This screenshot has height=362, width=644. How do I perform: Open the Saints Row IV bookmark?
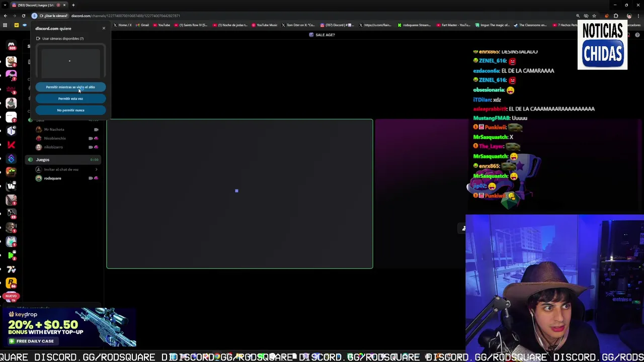pyautogui.click(x=191, y=25)
